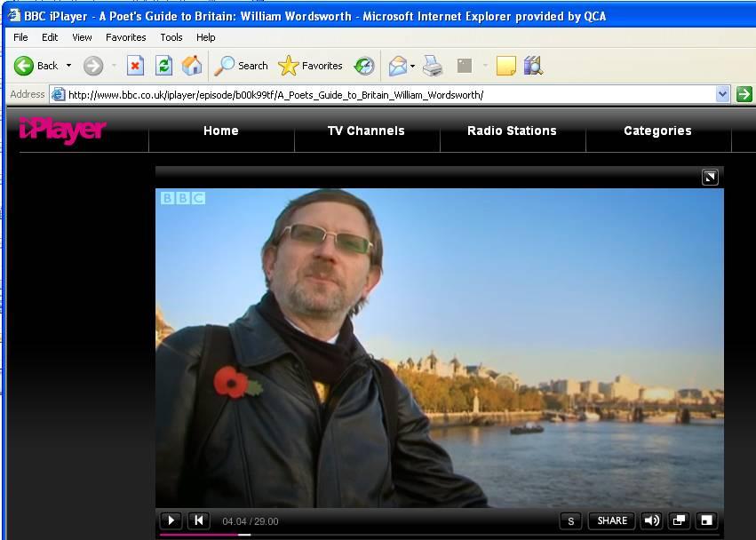
Task: Open the History clock icon
Action: coord(364,66)
